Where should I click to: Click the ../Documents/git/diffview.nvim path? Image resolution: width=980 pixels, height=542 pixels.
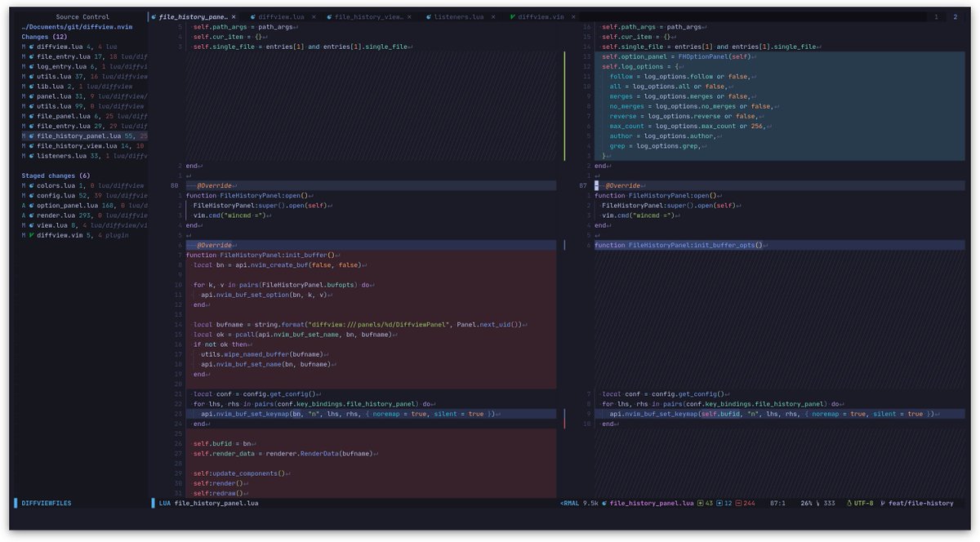[x=77, y=27]
